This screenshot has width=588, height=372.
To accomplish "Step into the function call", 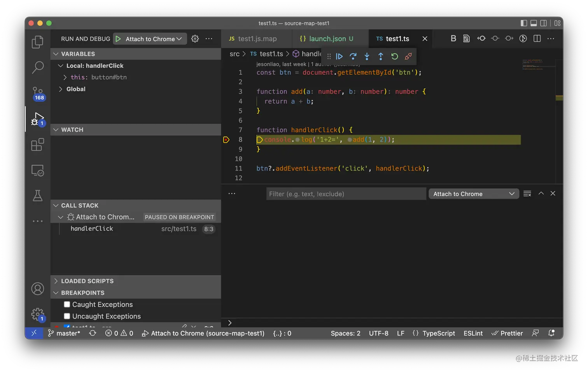I will point(367,56).
